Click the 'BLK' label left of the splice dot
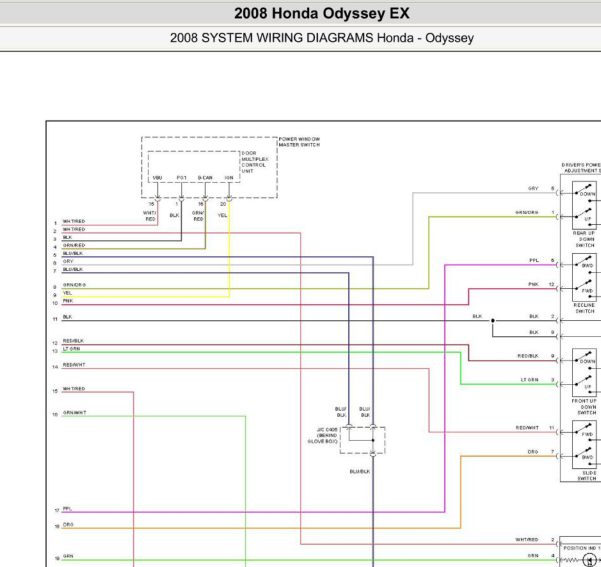Screen dimensions: 601x567 pyautogui.click(x=477, y=317)
